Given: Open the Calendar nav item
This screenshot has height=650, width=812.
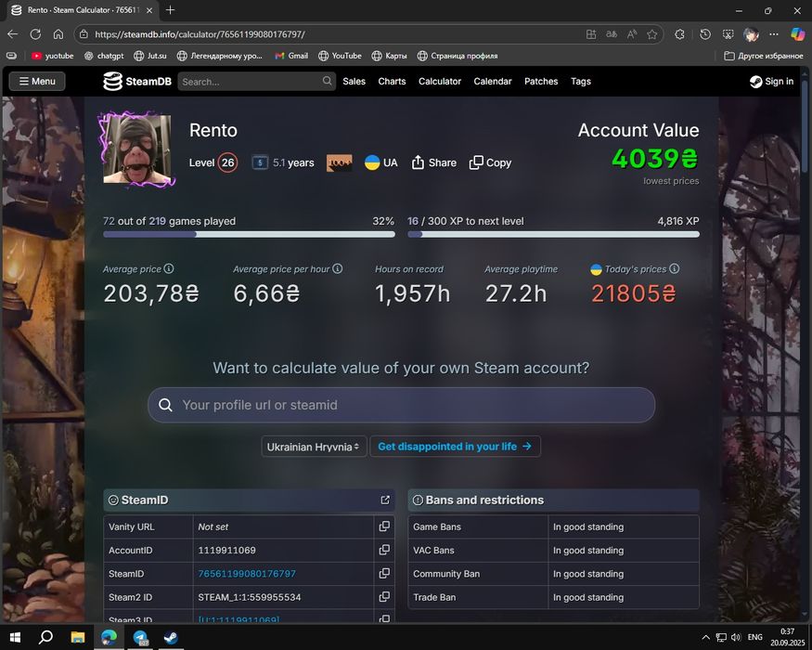Looking at the screenshot, I should pyautogui.click(x=493, y=82).
